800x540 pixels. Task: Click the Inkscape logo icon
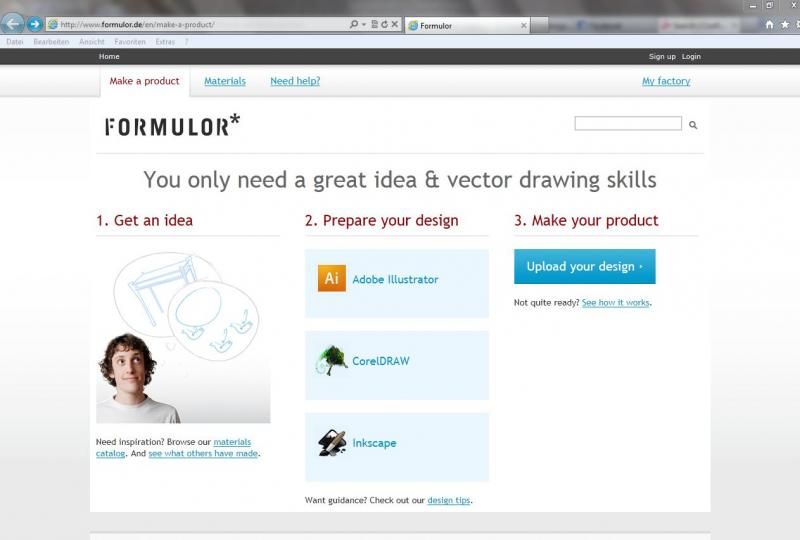tap(332, 443)
